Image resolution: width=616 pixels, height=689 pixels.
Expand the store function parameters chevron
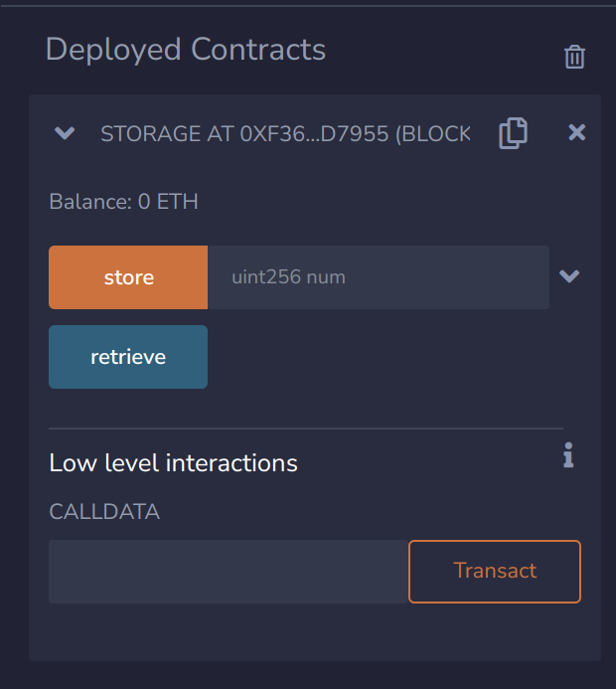pos(568,276)
